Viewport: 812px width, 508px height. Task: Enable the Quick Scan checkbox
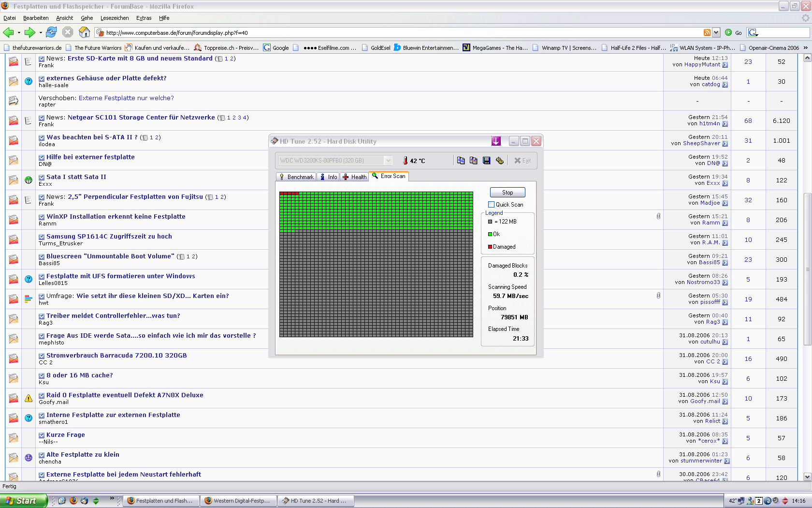pos(492,205)
